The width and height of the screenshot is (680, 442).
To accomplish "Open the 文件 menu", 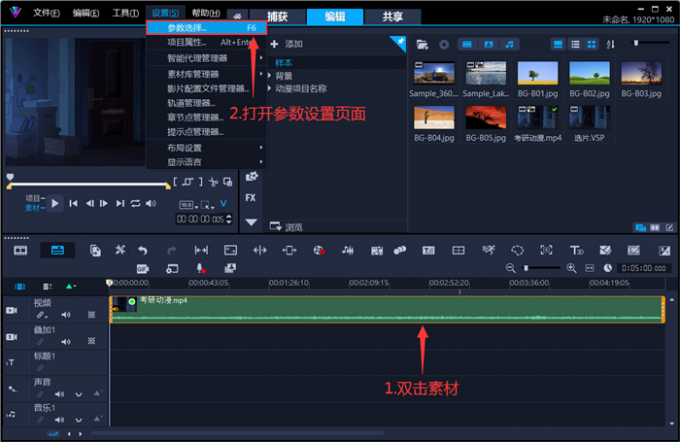I will (x=46, y=13).
